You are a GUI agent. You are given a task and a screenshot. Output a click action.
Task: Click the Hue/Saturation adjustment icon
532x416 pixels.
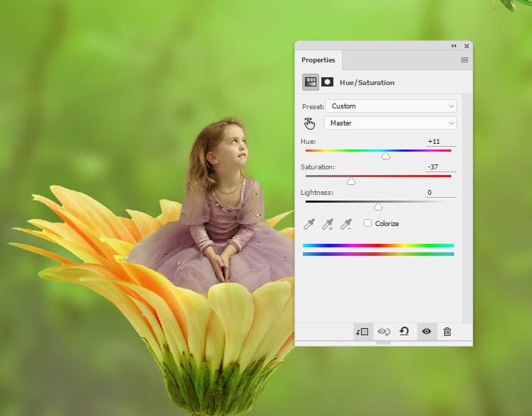(311, 82)
